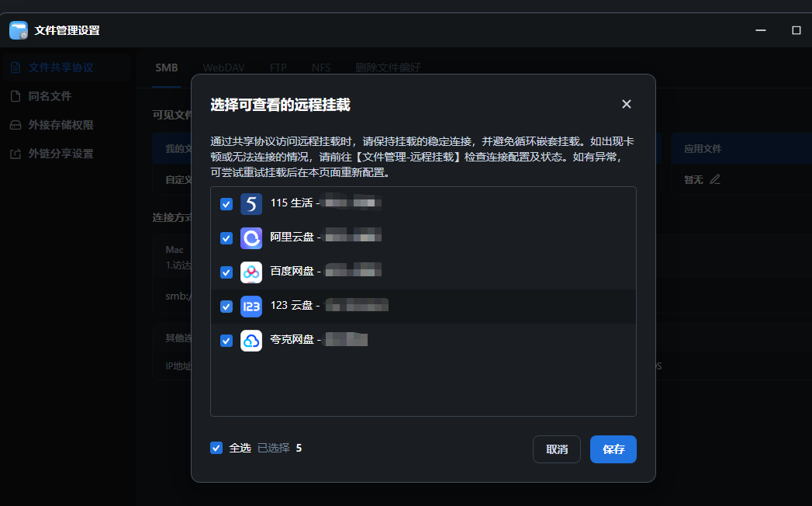Viewport: 812px width, 506px height.
Task: Close the 选择可查看的远程挂载 dialog
Action: click(626, 104)
